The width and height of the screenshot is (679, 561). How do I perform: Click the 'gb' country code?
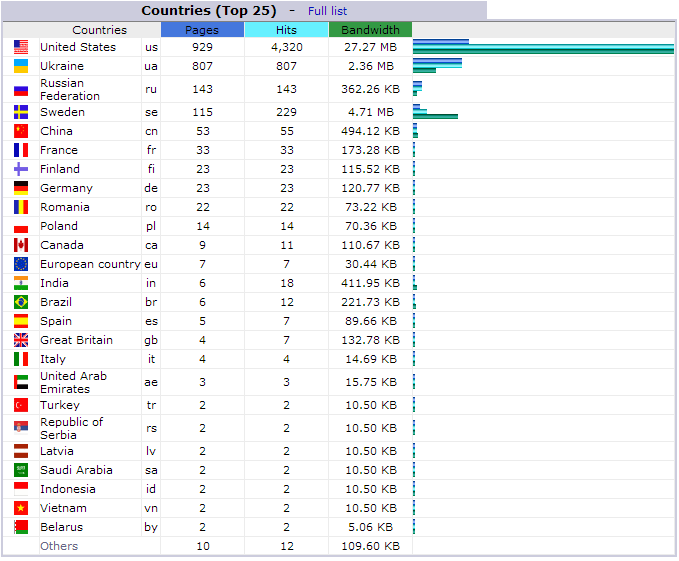[151, 341]
